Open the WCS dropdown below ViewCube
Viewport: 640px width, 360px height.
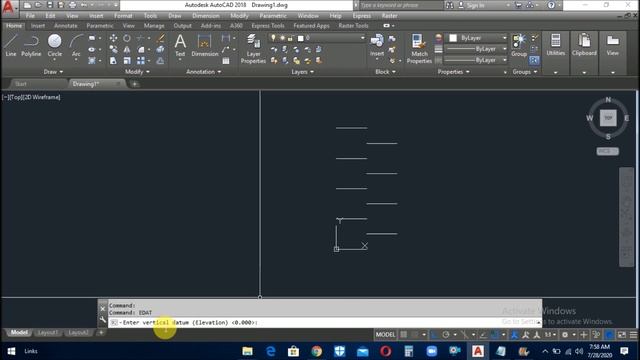(607, 151)
